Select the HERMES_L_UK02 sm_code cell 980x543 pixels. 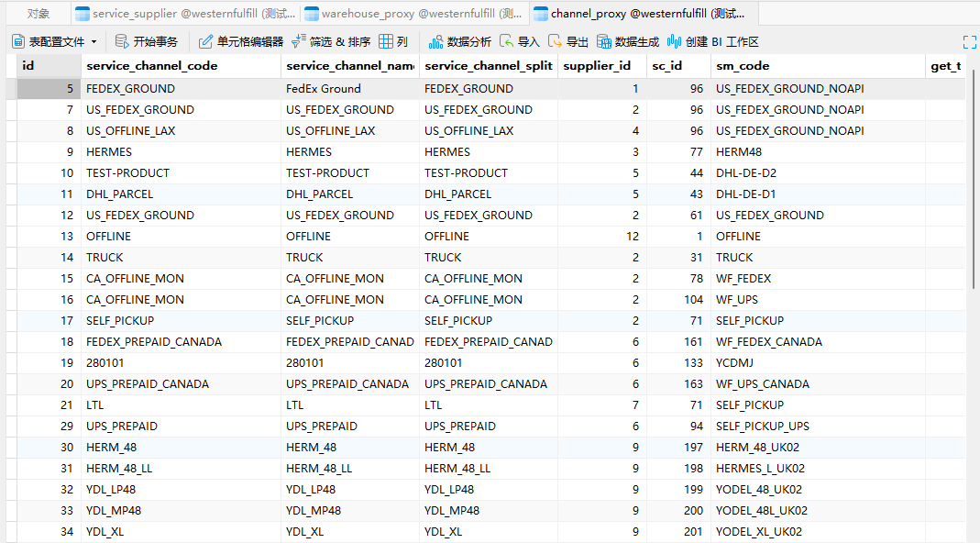tap(818, 469)
